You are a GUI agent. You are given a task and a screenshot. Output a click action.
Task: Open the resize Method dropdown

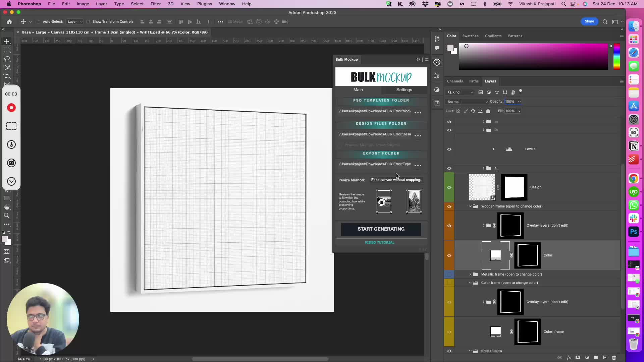pos(396,180)
